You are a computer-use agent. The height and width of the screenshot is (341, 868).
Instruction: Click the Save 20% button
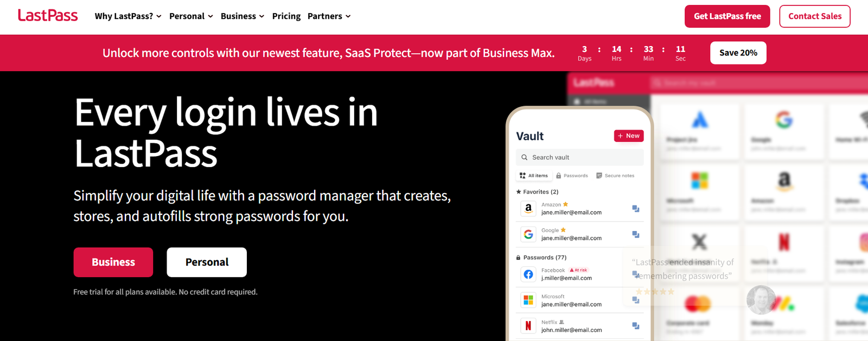tap(738, 53)
